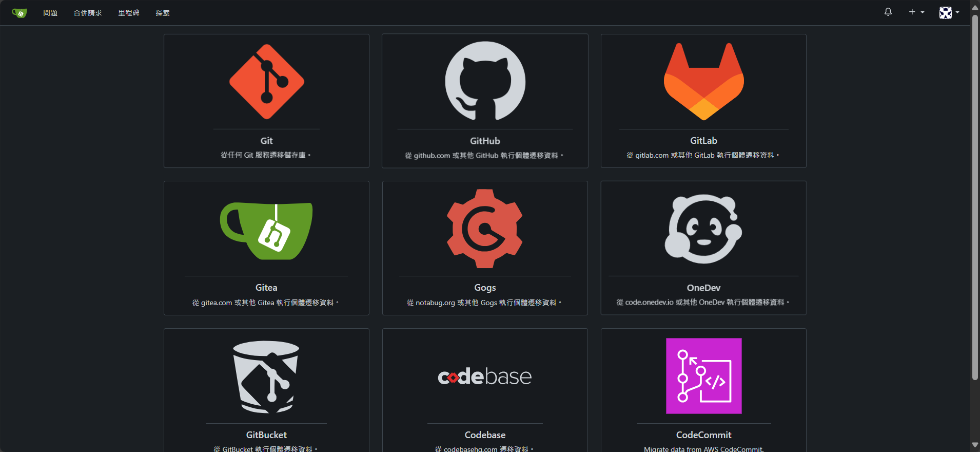
Task: Open the notifications bell
Action: (888, 12)
